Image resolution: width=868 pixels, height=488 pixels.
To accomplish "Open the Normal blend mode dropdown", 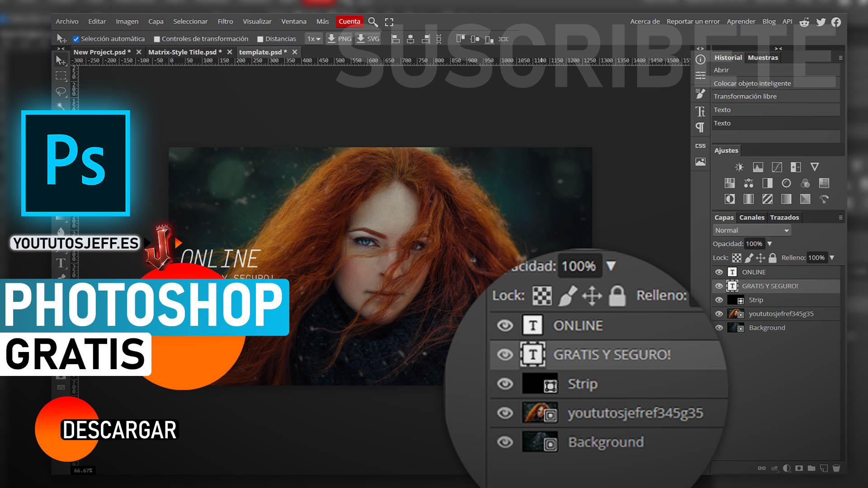I will (x=751, y=230).
